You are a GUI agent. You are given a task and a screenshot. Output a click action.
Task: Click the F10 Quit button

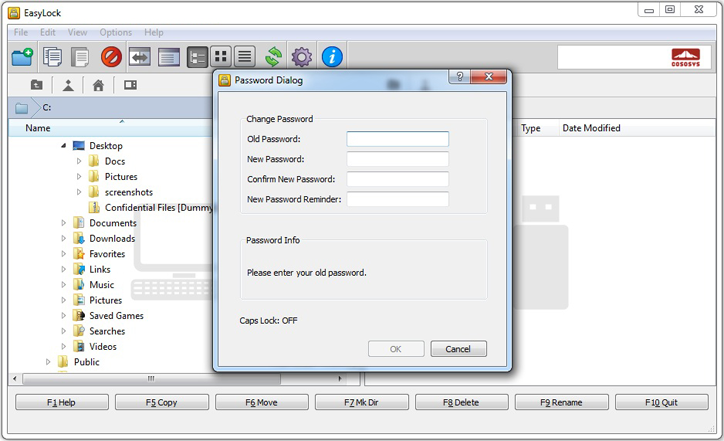661,402
